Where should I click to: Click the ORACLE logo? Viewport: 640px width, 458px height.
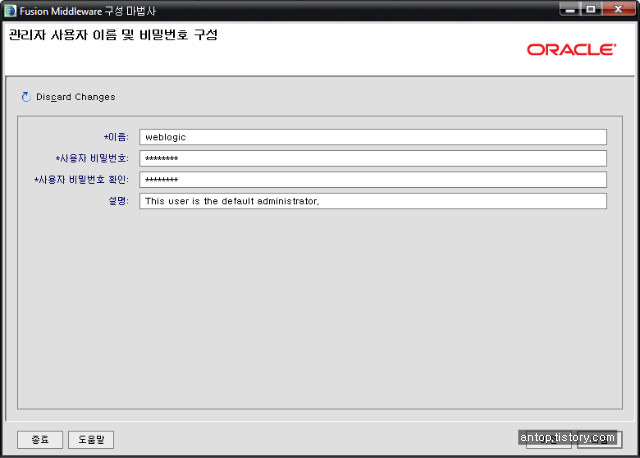point(571,50)
